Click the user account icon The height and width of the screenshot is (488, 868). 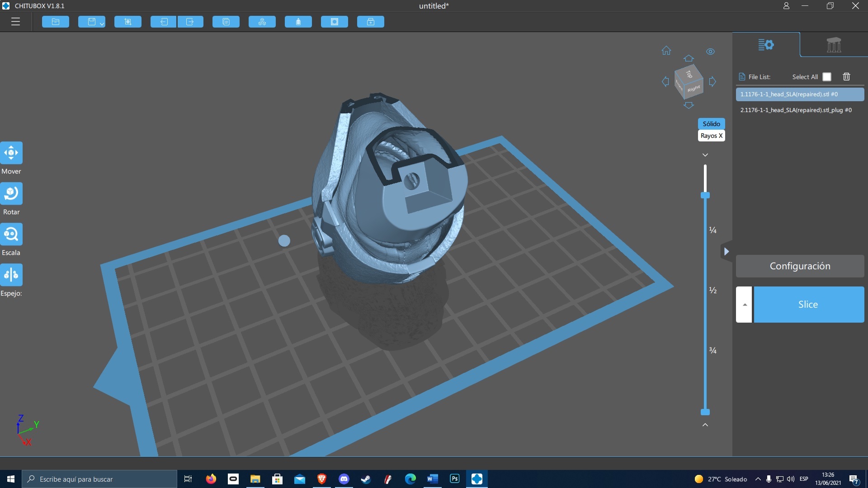coord(786,6)
